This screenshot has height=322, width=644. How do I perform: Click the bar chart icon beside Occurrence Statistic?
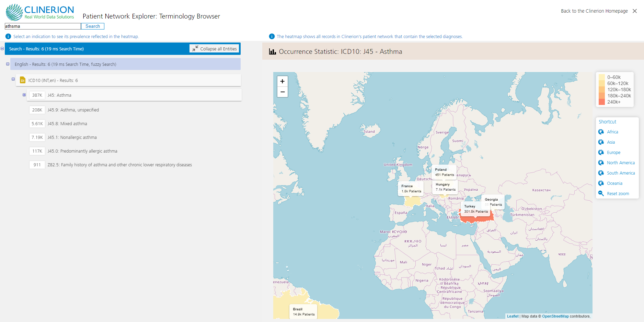tap(273, 51)
